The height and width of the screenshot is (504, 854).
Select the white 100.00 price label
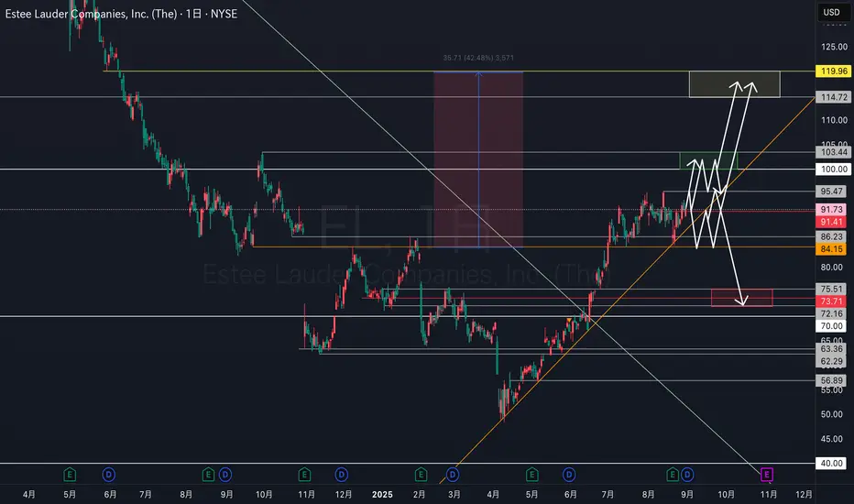tap(834, 170)
